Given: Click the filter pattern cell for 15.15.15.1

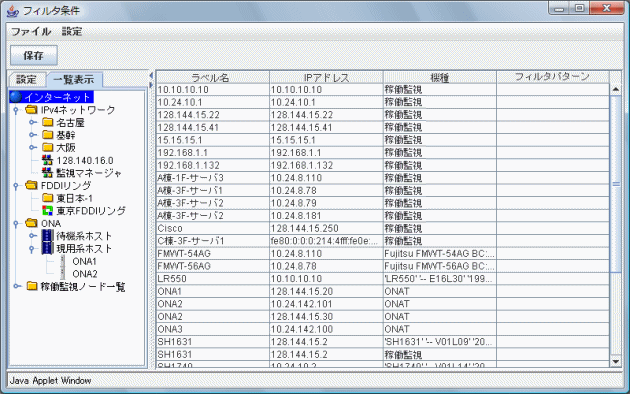Looking at the screenshot, I should (553, 140).
